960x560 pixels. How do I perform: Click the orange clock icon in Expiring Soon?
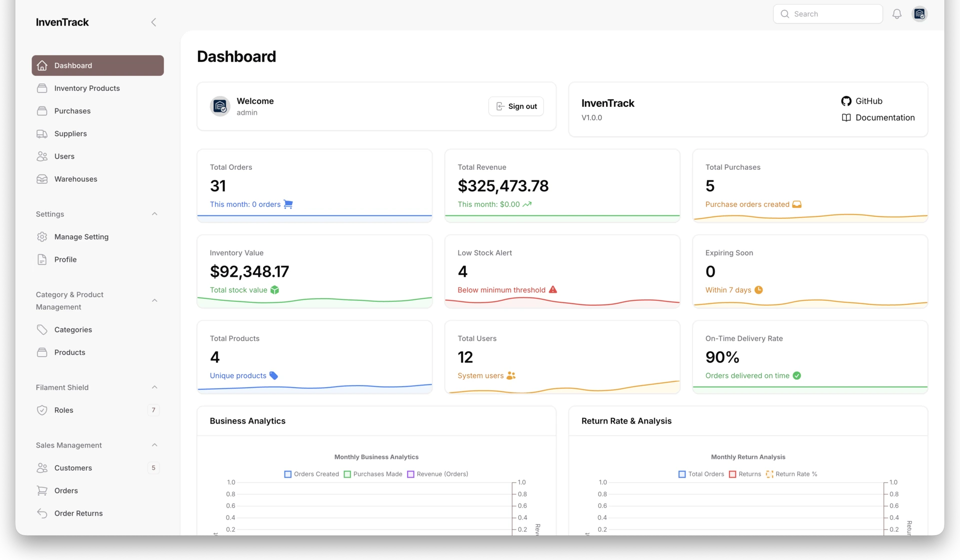pyautogui.click(x=758, y=290)
